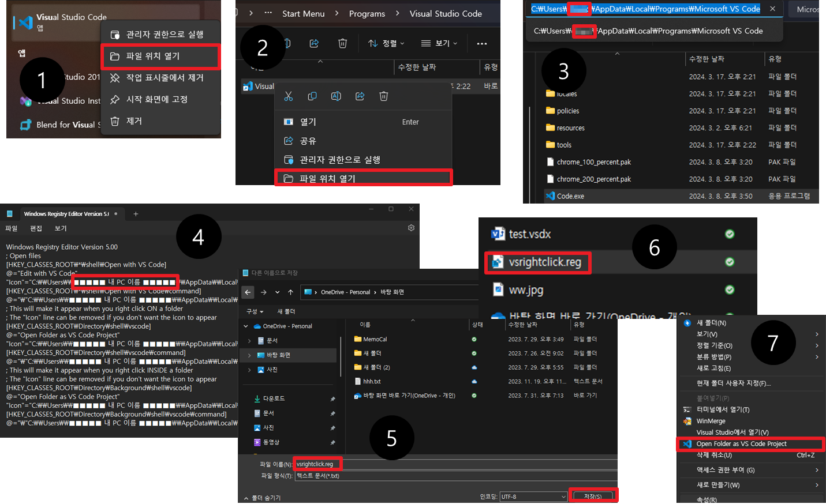The height and width of the screenshot is (504, 826).
Task: Open the '보기' view dropdown in Explorer
Action: pos(439,43)
